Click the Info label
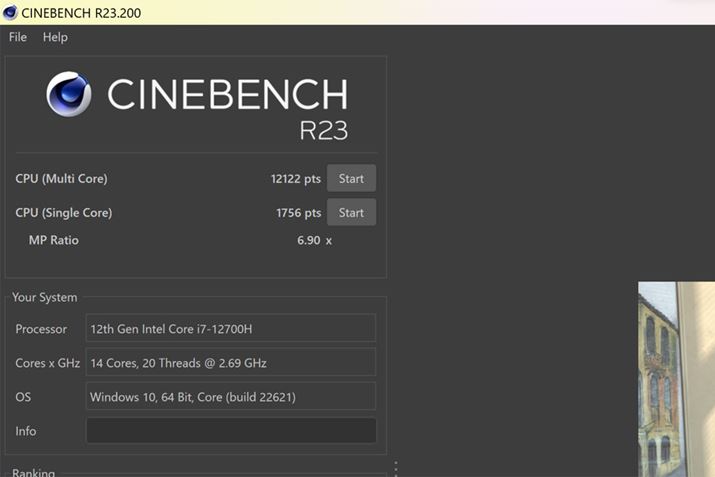The height and width of the screenshot is (477, 715). (26, 431)
